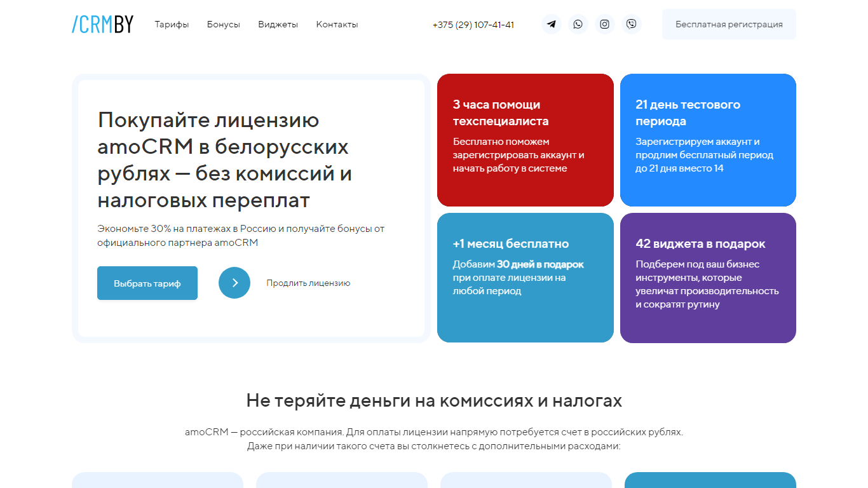Click the paragraph amoCRM — российская компания
Viewport: 868px width, 488px height.
tap(434, 439)
